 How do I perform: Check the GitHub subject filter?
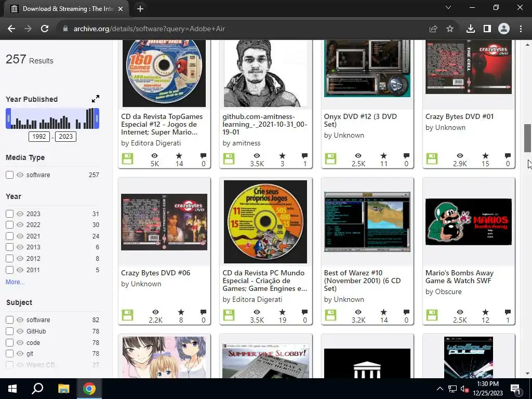click(9, 331)
